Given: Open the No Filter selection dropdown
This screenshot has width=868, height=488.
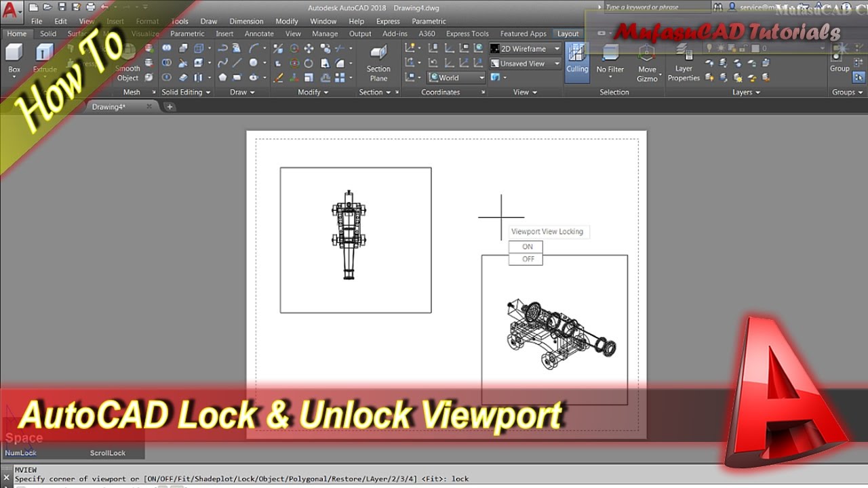Looking at the screenshot, I should (610, 63).
